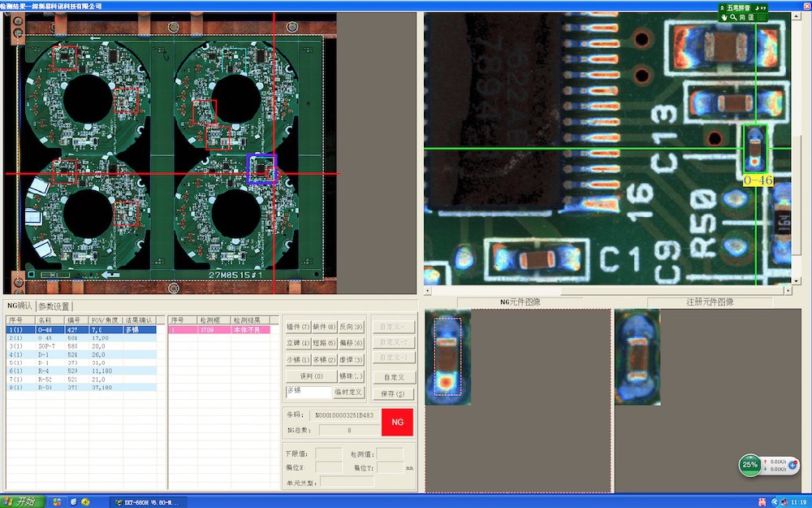812x508 pixels.
Task: Click the O-46 component label on magnified view
Action: coord(758,180)
